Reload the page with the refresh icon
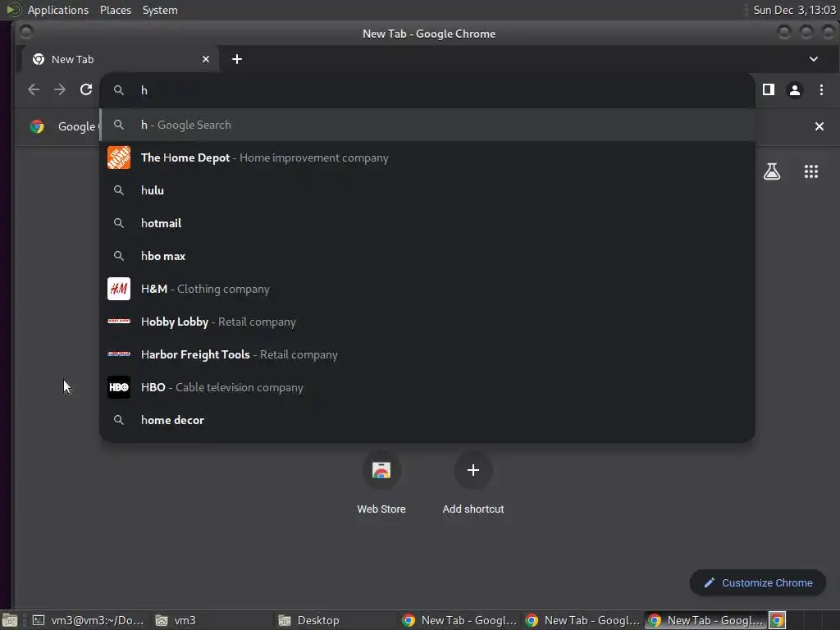 coord(85,89)
